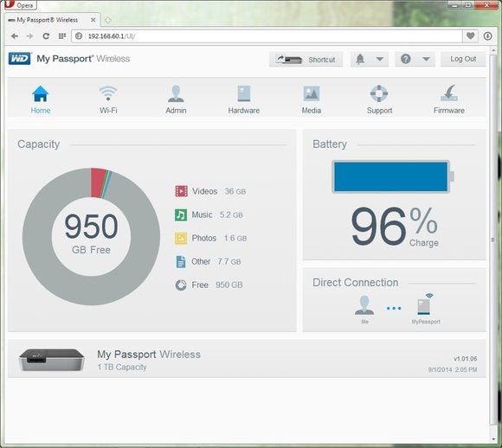Click the gray free space donut segment

pos(91,290)
